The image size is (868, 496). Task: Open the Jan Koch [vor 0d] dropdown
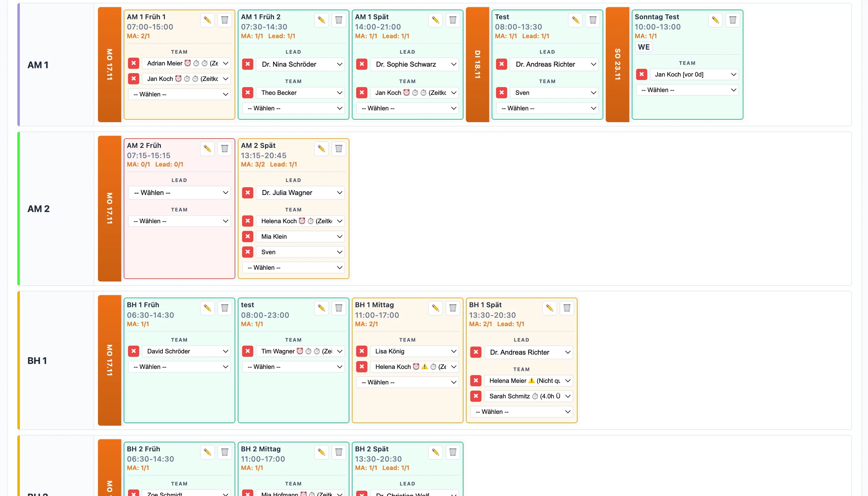click(694, 74)
